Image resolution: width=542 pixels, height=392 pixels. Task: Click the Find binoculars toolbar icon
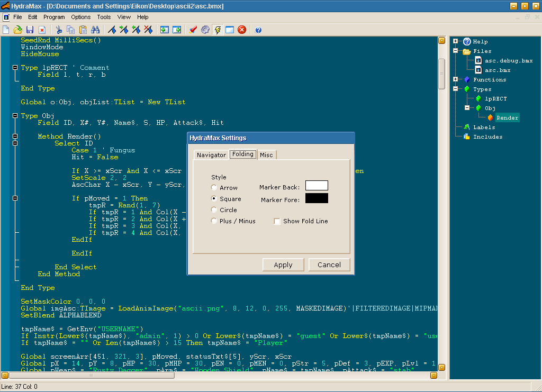pos(95,30)
